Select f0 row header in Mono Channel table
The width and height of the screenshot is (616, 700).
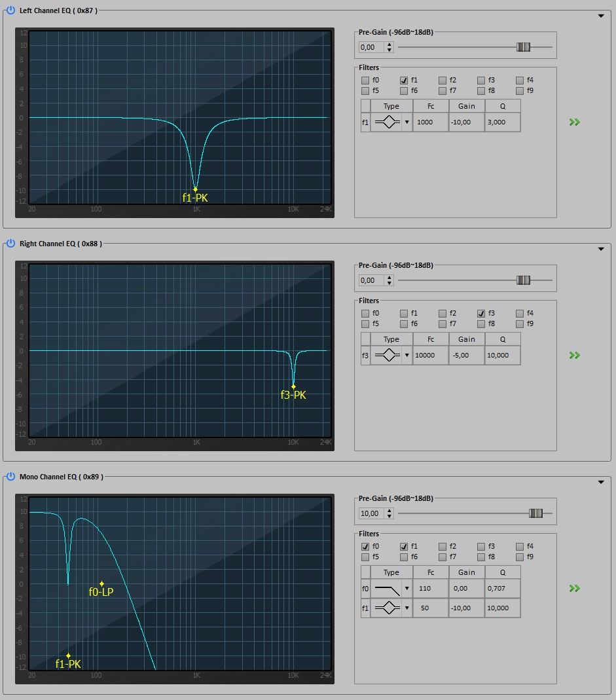pyautogui.click(x=365, y=589)
